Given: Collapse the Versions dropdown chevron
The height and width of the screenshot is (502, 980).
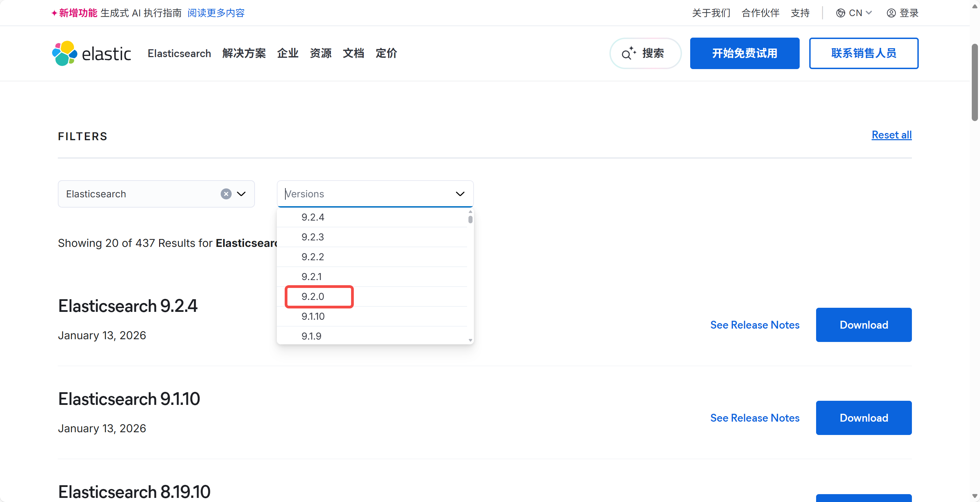Looking at the screenshot, I should click(x=460, y=194).
